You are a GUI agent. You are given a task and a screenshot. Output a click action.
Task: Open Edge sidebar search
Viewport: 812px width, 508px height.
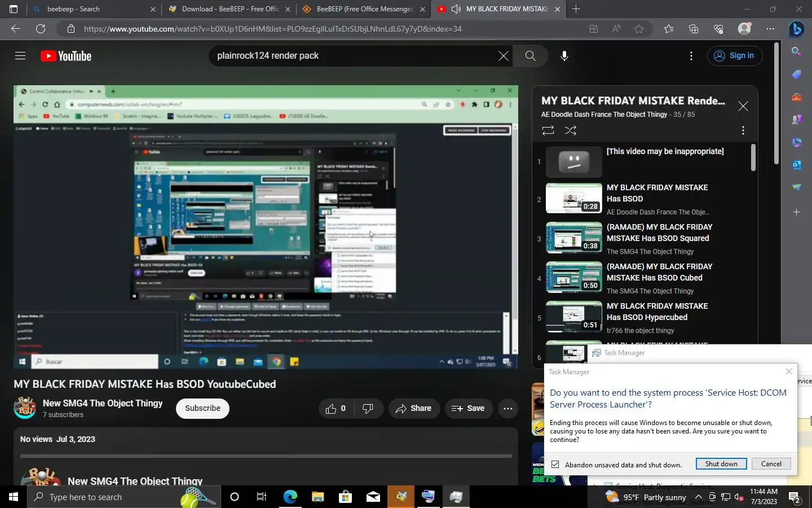click(796, 51)
